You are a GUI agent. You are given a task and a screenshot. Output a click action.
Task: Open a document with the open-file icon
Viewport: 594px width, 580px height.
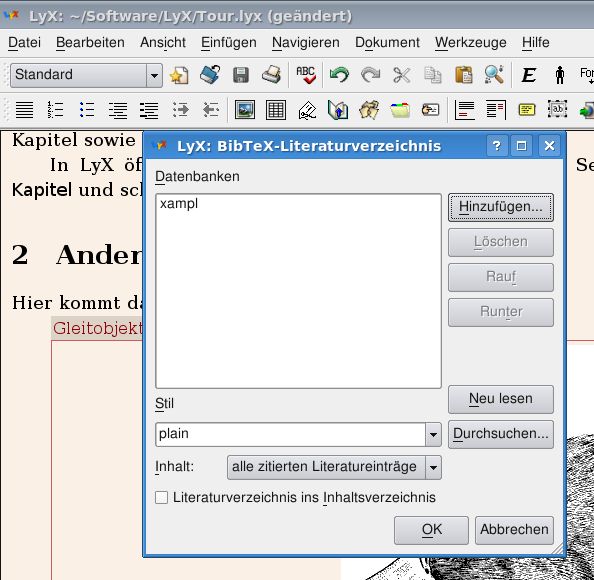pos(210,75)
